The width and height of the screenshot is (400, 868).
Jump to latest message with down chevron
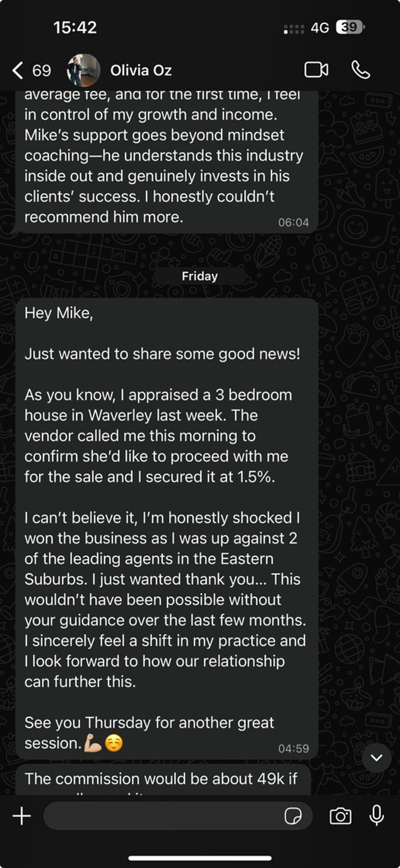point(376,758)
